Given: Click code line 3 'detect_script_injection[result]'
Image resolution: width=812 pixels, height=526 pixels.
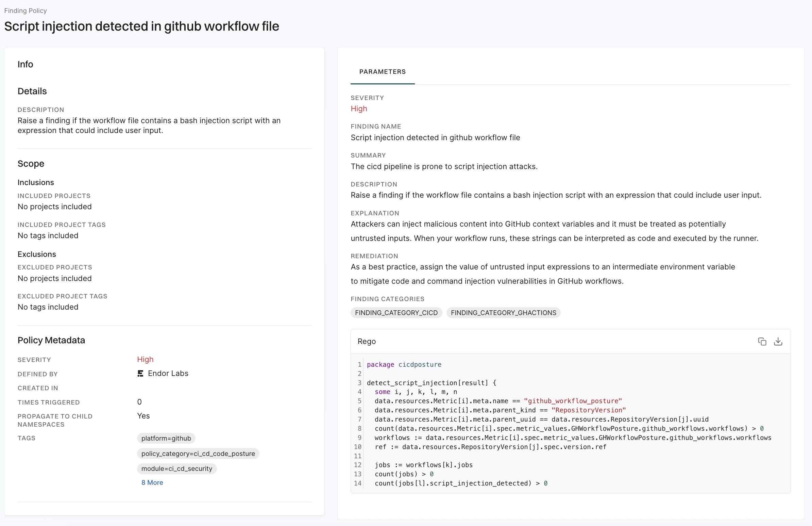Looking at the screenshot, I should [x=432, y=383].
